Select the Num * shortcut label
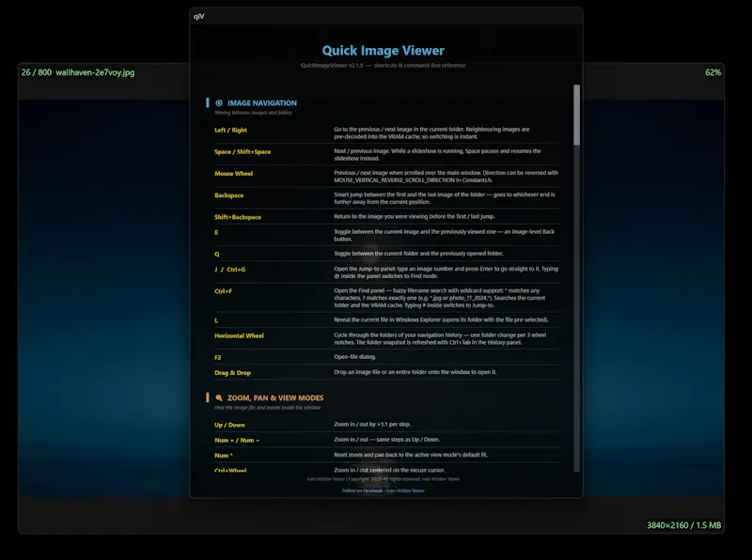Image resolution: width=752 pixels, height=560 pixels. tap(224, 456)
